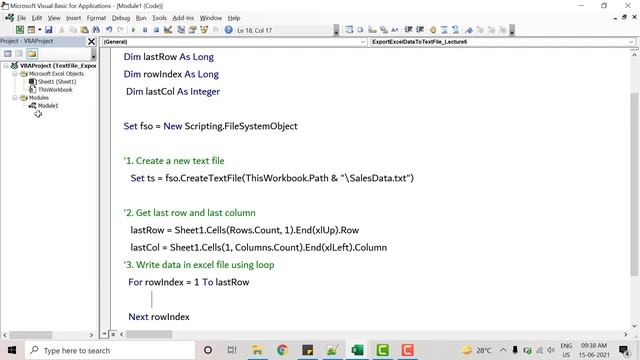Collapse the Modules folder
This screenshot has height=360, width=640.
14,98
